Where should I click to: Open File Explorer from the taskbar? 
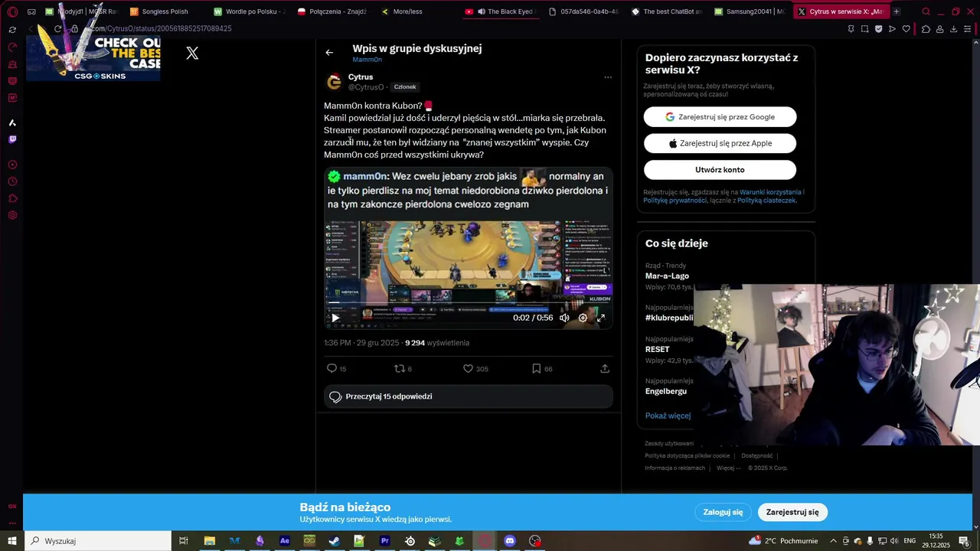pos(209,541)
